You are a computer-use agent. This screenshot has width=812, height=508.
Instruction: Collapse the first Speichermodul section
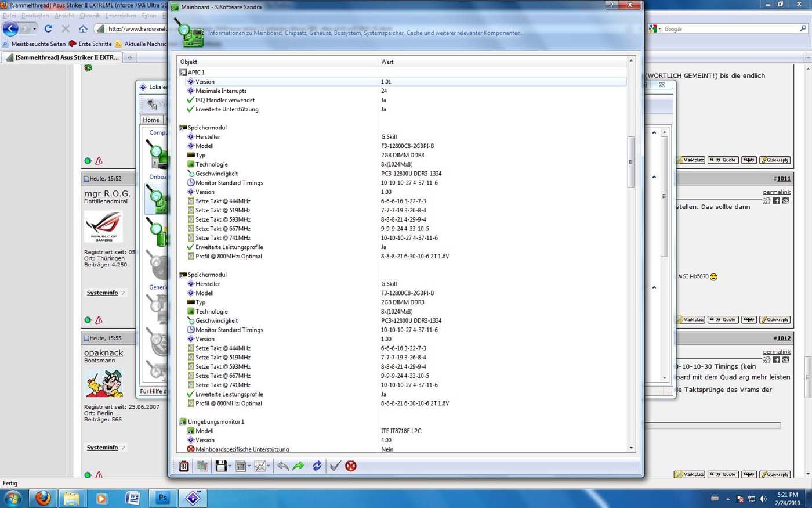[183, 128]
